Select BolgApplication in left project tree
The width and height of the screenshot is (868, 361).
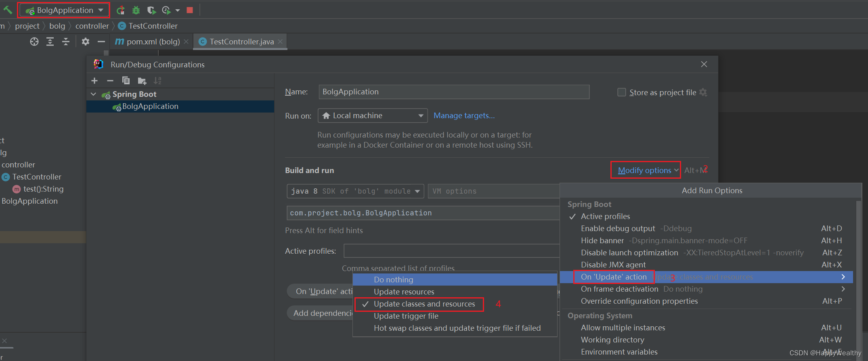[29, 201]
